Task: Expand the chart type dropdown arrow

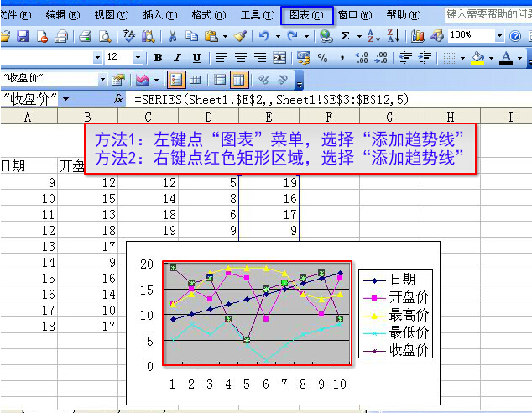Action: coord(156,81)
